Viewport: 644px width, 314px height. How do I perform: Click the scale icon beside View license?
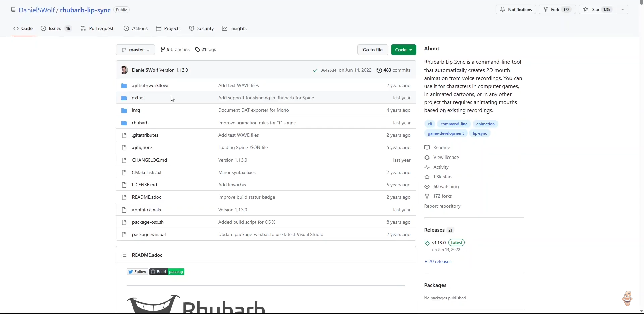point(427,158)
